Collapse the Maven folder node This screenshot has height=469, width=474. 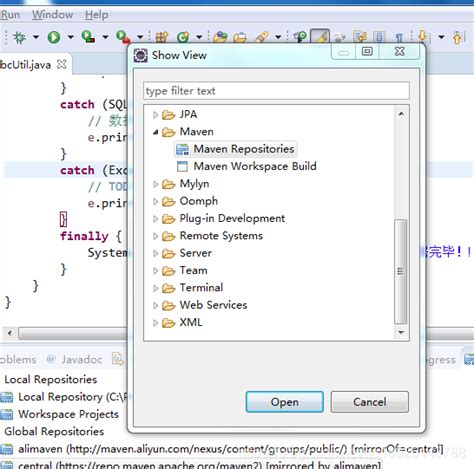click(x=155, y=132)
